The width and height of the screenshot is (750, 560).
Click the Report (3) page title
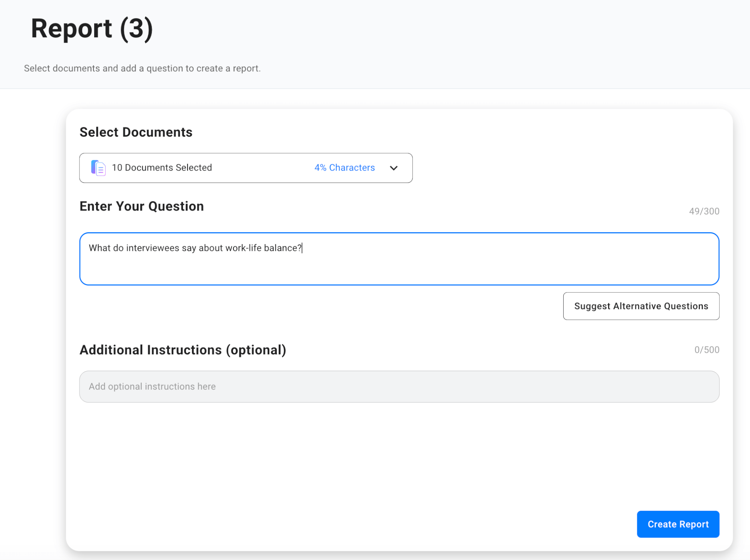pyautogui.click(x=92, y=29)
